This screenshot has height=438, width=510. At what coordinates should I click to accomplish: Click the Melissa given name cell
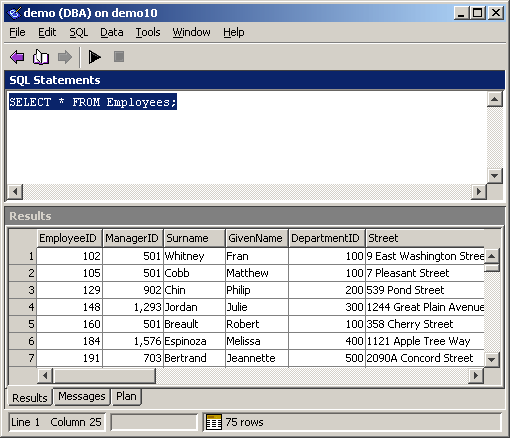pos(257,341)
